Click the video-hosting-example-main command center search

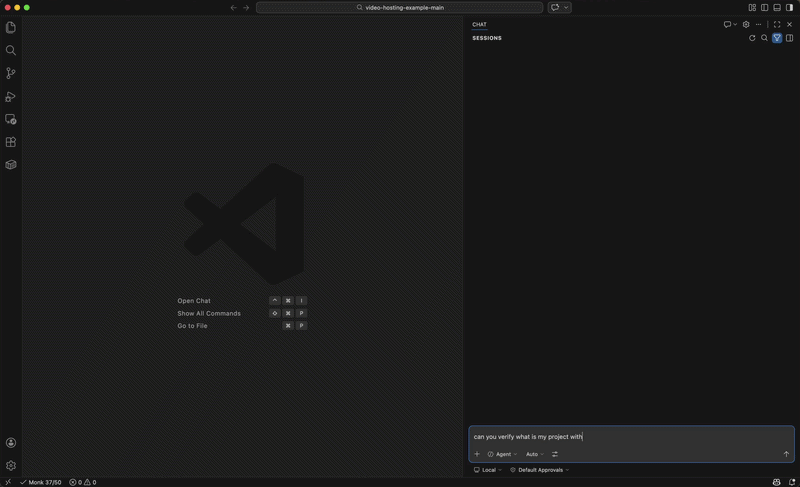tap(399, 8)
